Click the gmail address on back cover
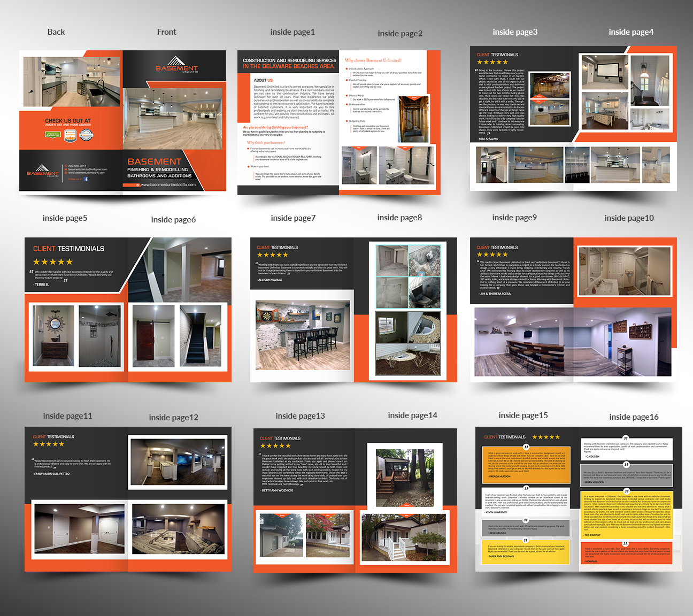Viewport: 693px width, 616px height. [88, 170]
